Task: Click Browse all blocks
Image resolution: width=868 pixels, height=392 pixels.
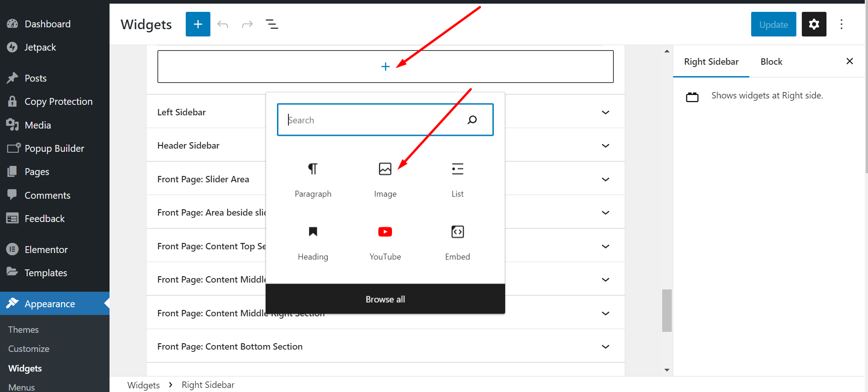Action: pos(385,299)
